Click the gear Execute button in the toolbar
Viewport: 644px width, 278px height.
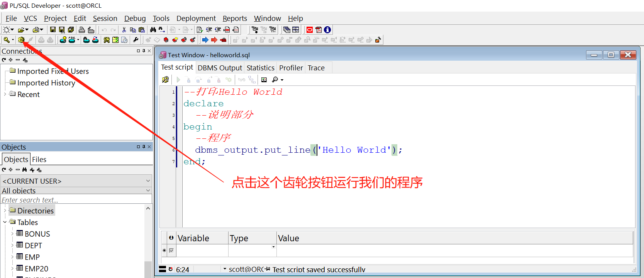click(x=21, y=40)
